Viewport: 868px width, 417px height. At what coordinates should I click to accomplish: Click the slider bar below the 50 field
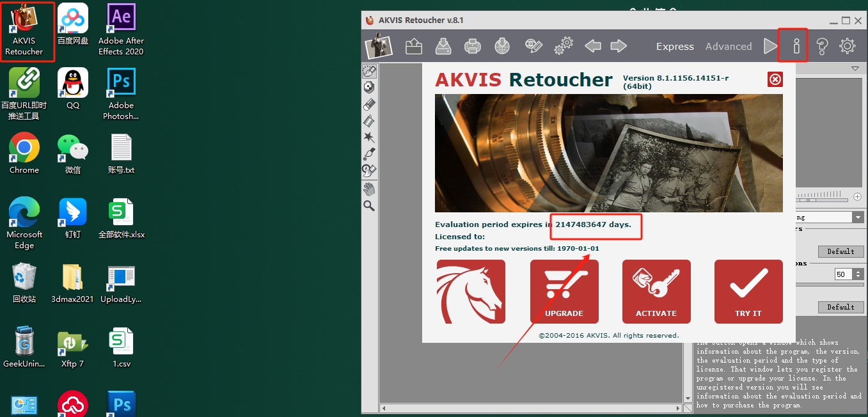coord(830,285)
